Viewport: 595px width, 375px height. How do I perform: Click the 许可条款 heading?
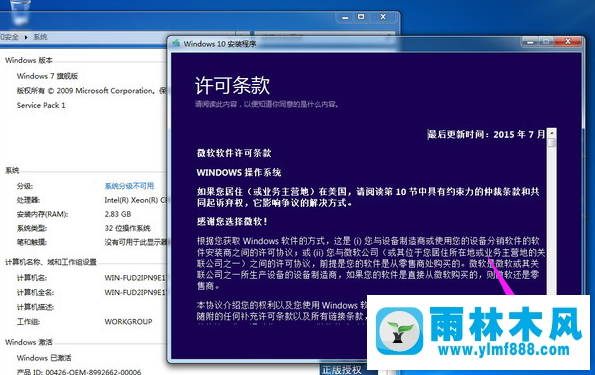click(232, 85)
